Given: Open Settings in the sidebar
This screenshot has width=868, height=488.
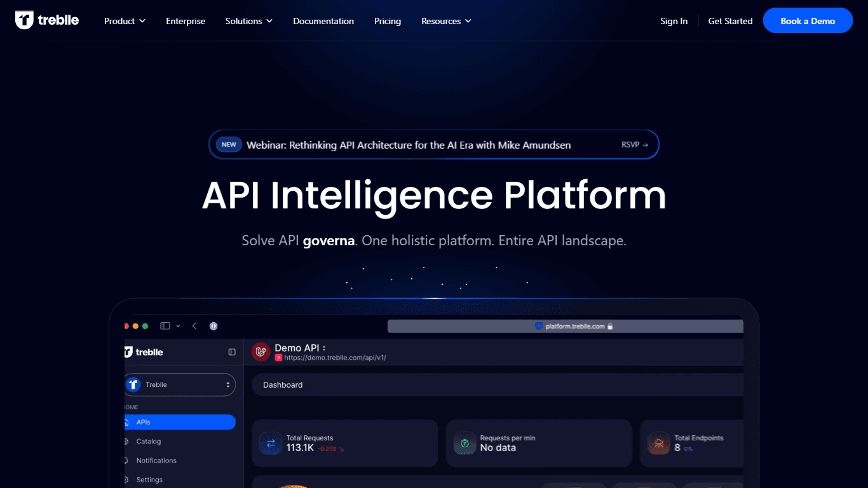Looking at the screenshot, I should [149, 480].
